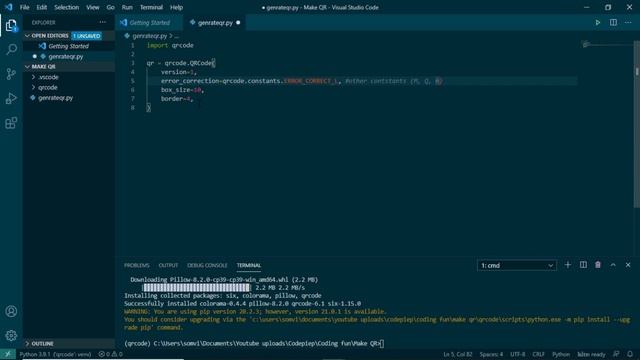Open the terminal selector dropdown 1: cmd
The height and width of the screenshot is (360, 640).
click(516, 265)
